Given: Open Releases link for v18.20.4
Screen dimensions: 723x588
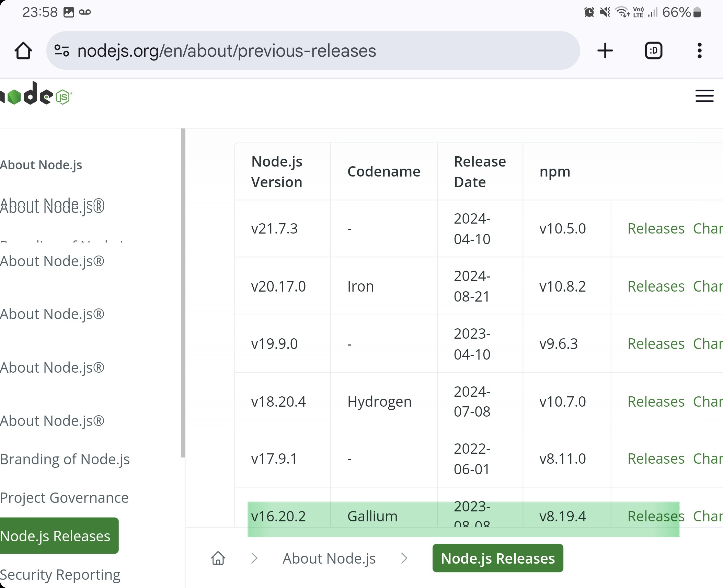Looking at the screenshot, I should pos(656,402).
